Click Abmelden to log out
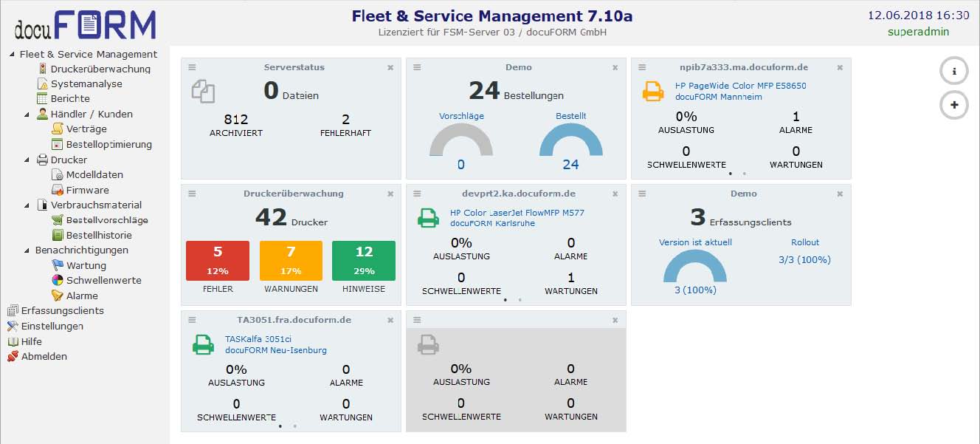980x444 pixels. (x=44, y=356)
